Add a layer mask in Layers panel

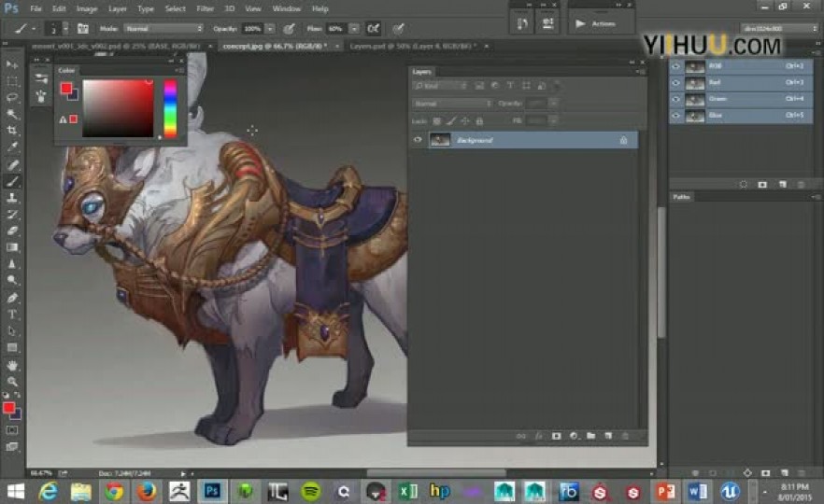click(556, 436)
